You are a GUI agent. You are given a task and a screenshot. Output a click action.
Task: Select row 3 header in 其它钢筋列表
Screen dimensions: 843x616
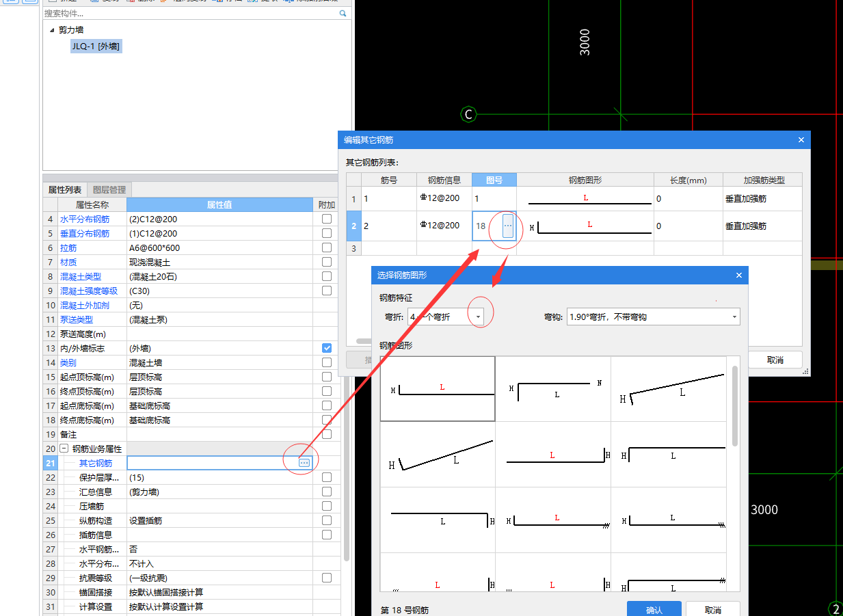[x=353, y=248]
